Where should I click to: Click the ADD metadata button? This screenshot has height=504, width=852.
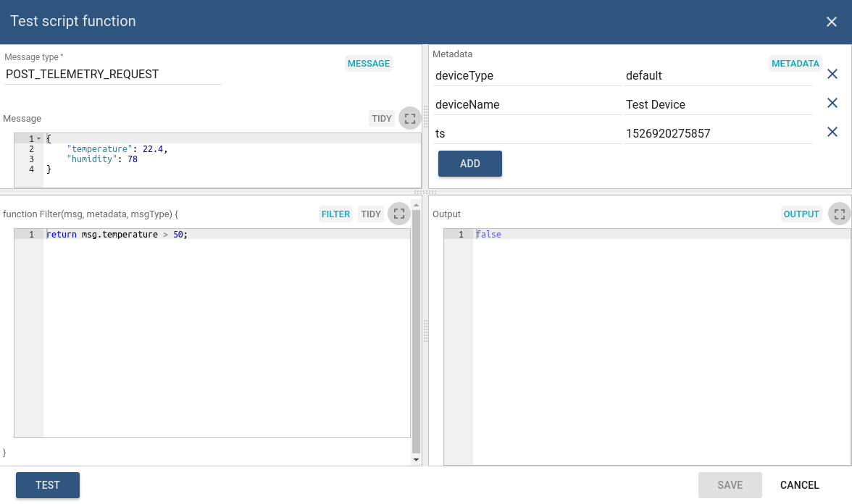point(469,164)
